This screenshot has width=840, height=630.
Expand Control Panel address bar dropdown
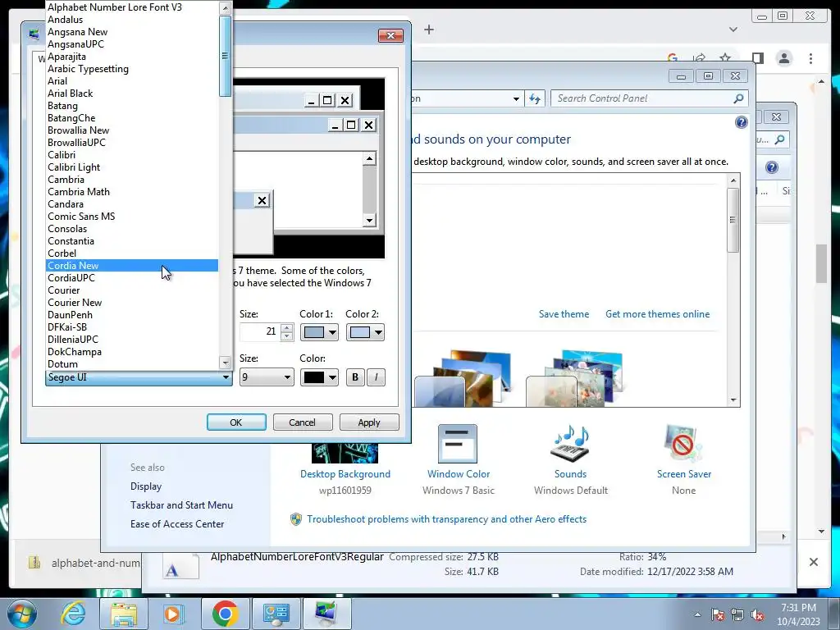516,98
